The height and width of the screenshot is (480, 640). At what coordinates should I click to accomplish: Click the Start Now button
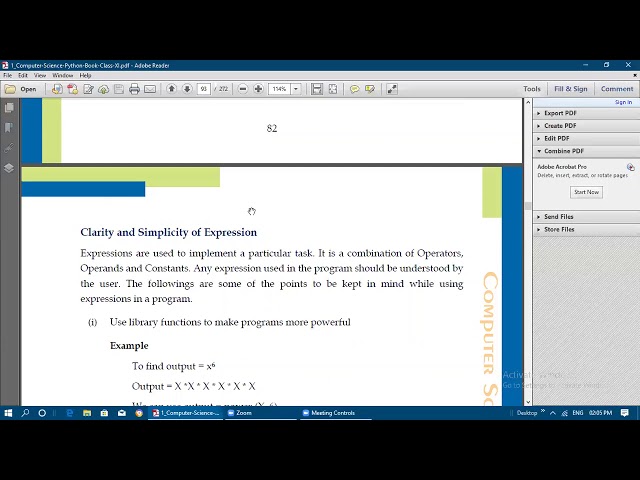coord(586,192)
